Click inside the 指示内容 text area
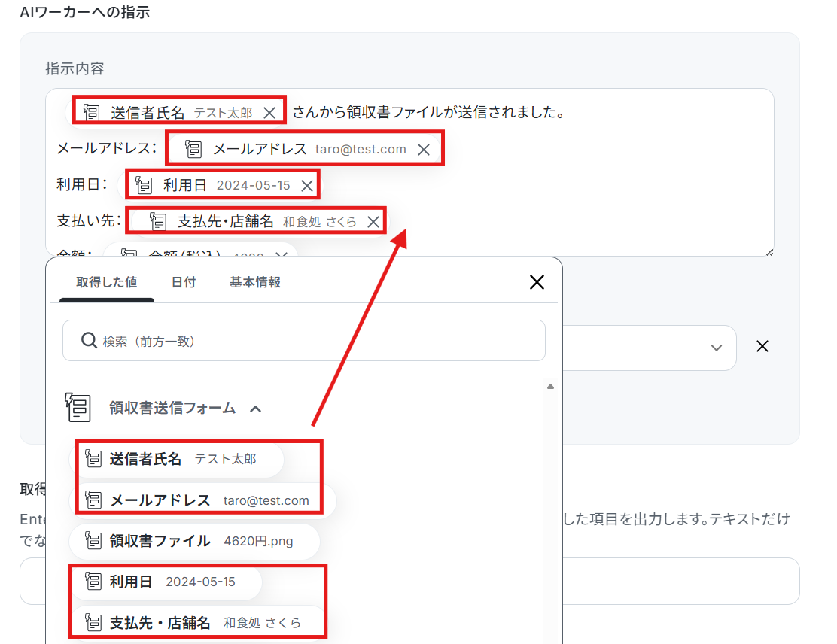The width and height of the screenshot is (837, 644). pyautogui.click(x=409, y=172)
